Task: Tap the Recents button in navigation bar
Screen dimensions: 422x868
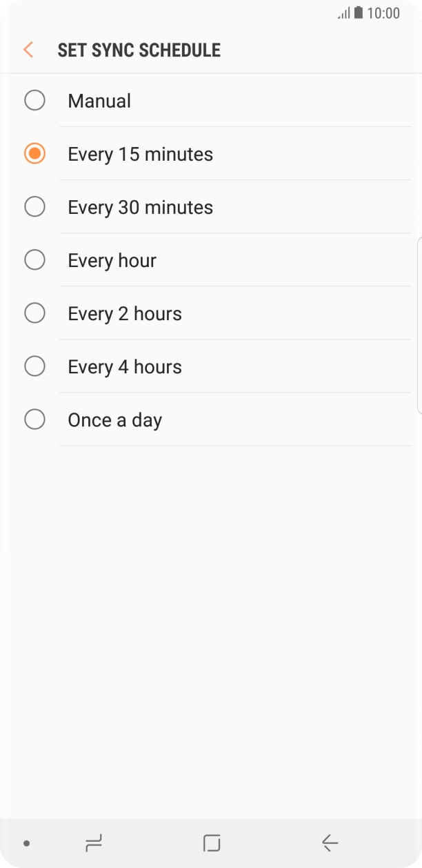Action: (x=94, y=842)
